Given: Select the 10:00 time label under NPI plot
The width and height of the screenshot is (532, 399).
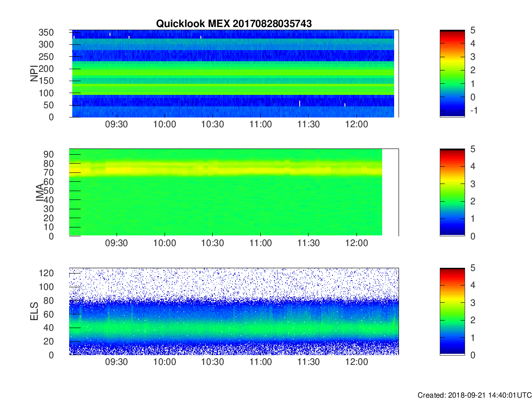Looking at the screenshot, I should coord(164,125).
